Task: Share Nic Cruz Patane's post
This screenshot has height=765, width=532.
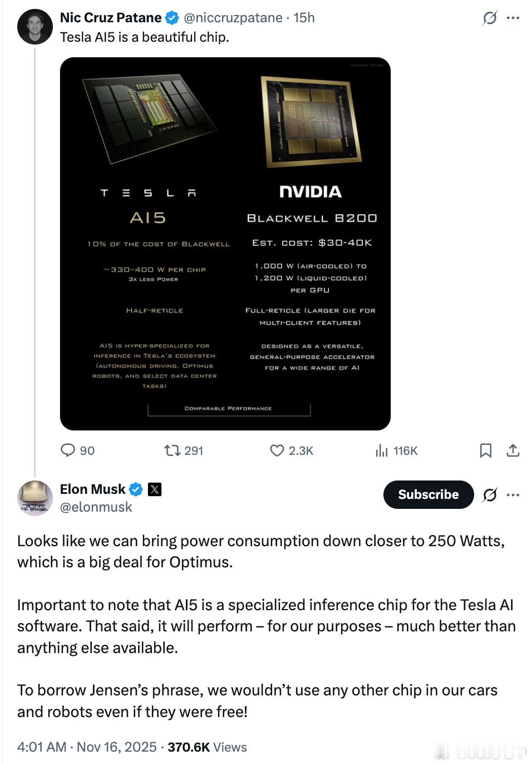Action: [x=513, y=450]
